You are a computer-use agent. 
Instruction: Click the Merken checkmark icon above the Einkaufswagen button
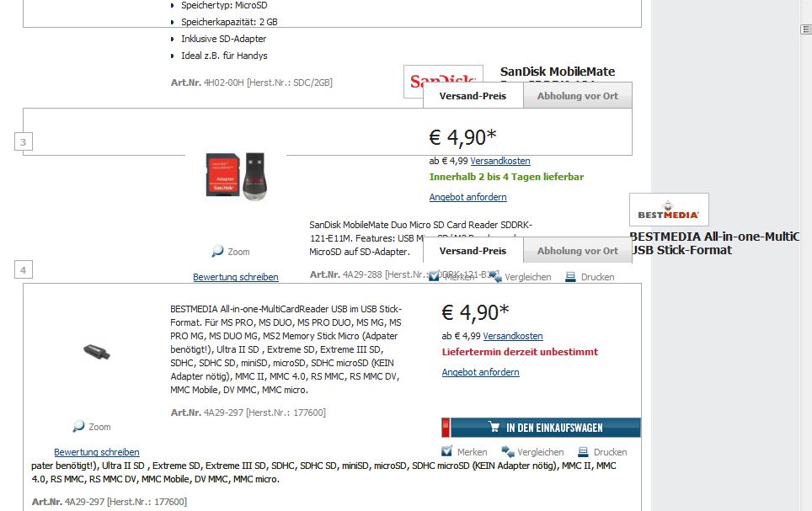tap(447, 451)
